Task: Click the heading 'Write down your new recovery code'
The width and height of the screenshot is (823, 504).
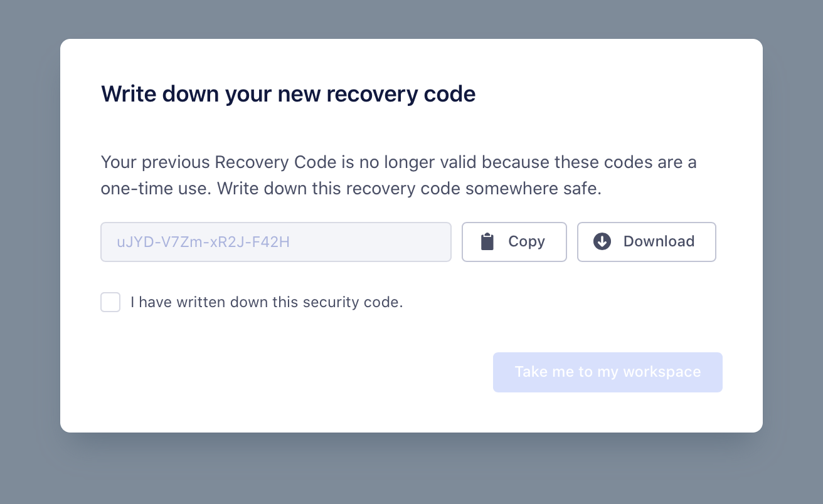Action: pyautogui.click(x=288, y=94)
